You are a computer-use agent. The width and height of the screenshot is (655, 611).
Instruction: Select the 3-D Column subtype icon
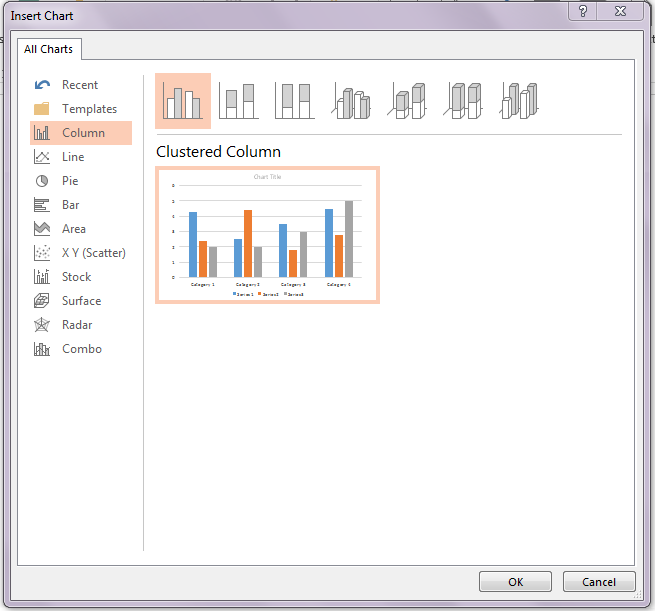click(520, 101)
